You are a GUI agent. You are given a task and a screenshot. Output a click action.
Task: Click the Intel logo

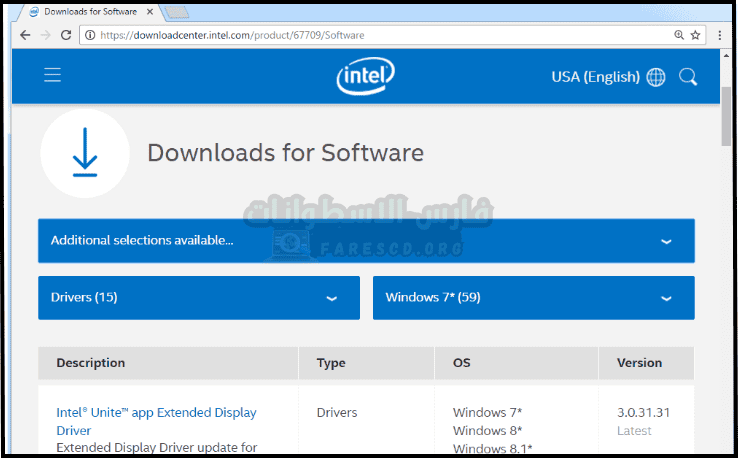[x=366, y=76]
